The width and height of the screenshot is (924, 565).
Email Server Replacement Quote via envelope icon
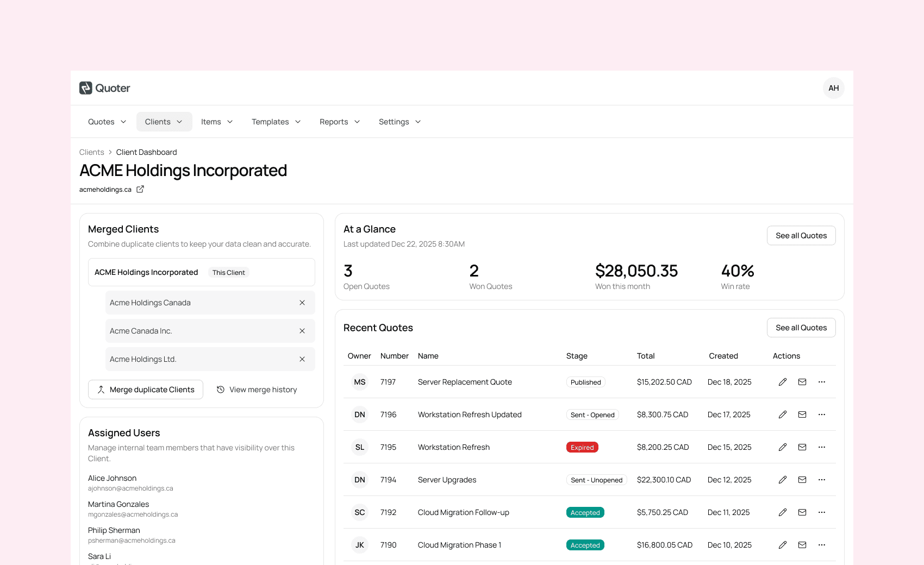(x=802, y=382)
